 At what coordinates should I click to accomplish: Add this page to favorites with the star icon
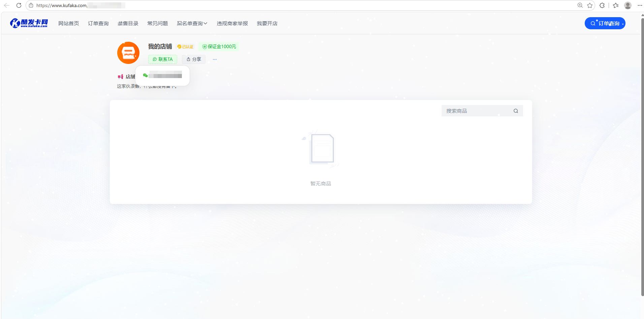pyautogui.click(x=590, y=5)
